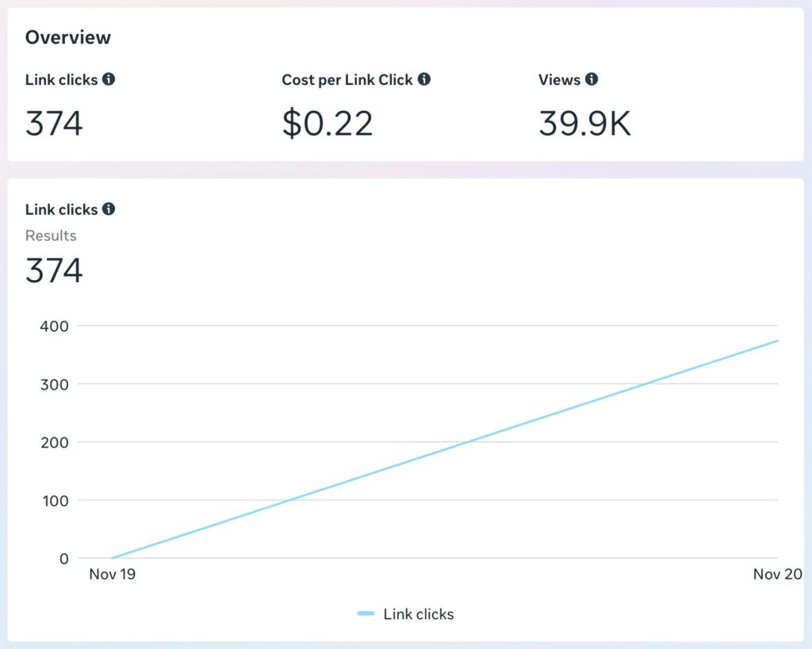Click the Views metric label
Screen dimensions: 812x649
coord(559,80)
